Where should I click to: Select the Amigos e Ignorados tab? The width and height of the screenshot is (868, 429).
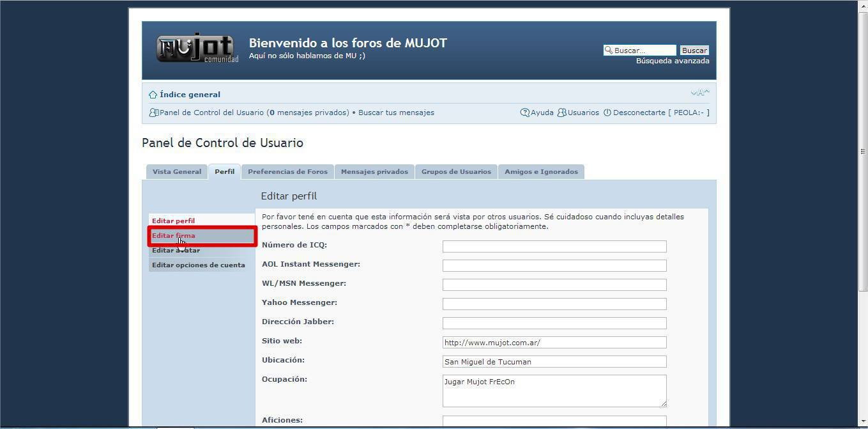tap(541, 172)
